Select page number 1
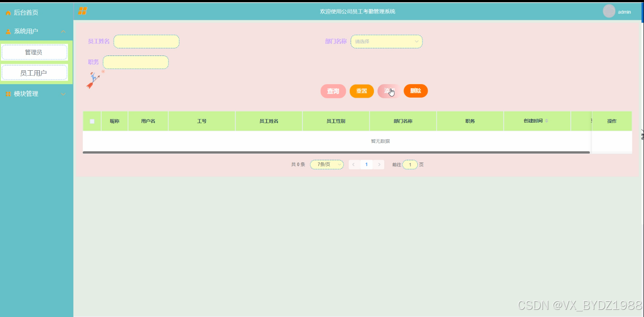 [x=366, y=165]
